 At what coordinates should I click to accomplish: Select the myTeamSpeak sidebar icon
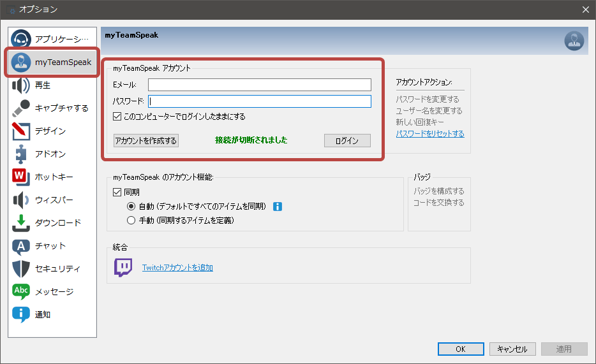tap(21, 62)
